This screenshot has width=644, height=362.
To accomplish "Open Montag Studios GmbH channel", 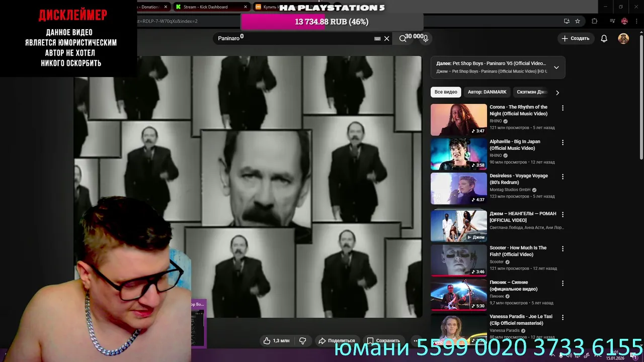I will click(x=510, y=190).
